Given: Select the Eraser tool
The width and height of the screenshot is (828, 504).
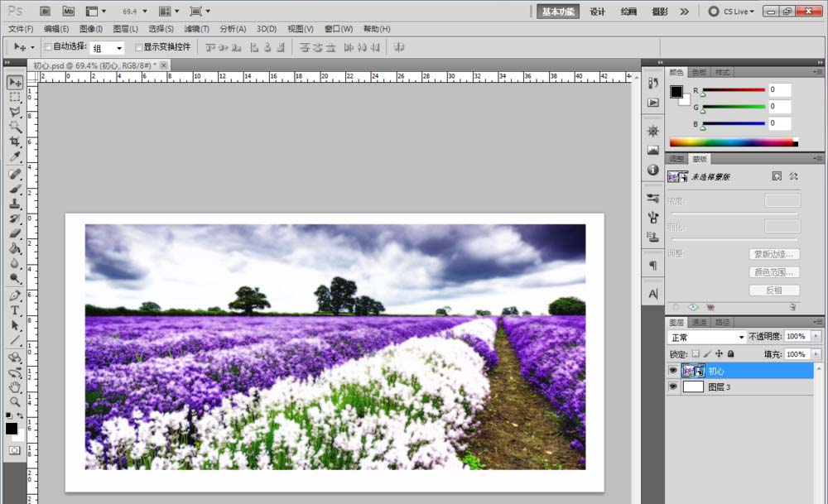Looking at the screenshot, I should coord(15,233).
